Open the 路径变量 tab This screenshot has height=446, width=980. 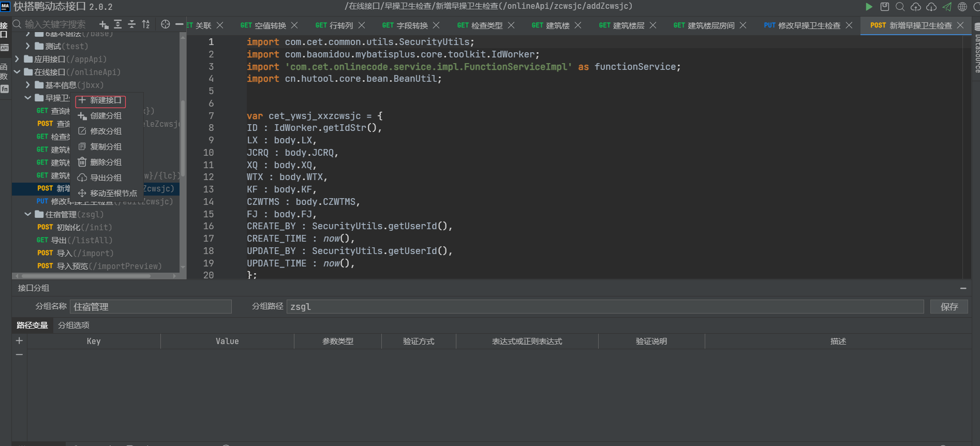(x=32, y=325)
